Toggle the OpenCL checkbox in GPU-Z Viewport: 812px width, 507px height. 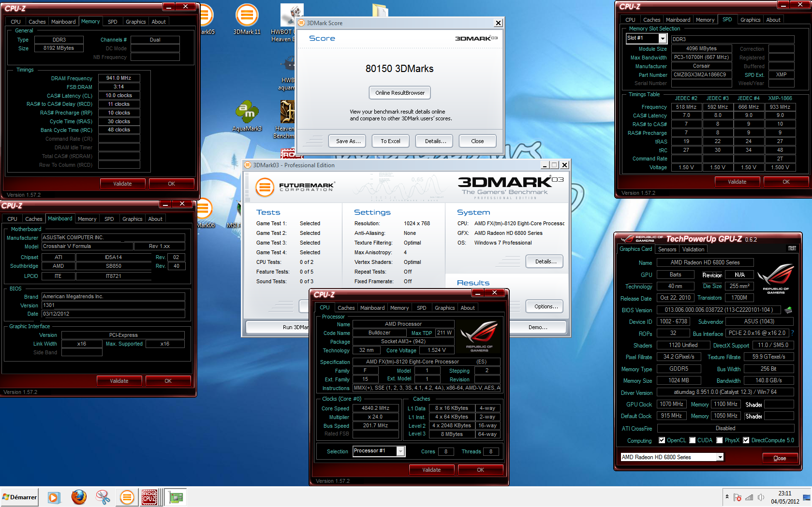click(662, 440)
